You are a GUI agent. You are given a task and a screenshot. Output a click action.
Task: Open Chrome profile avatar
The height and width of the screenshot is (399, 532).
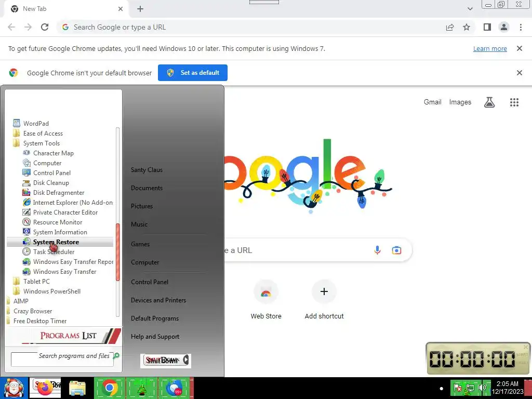(504, 27)
